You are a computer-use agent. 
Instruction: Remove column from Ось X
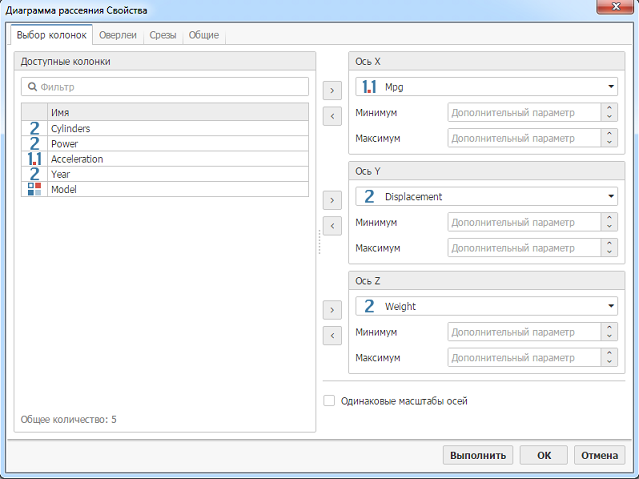[x=332, y=117]
